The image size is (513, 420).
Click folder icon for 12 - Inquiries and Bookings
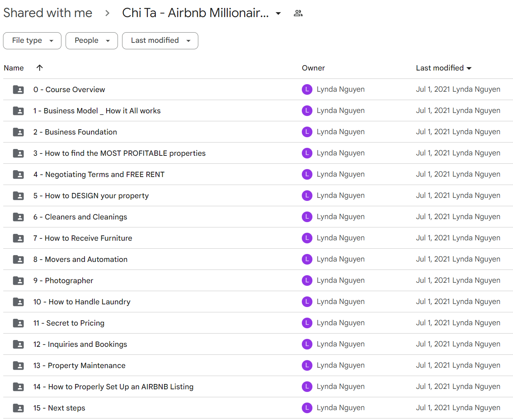point(18,344)
